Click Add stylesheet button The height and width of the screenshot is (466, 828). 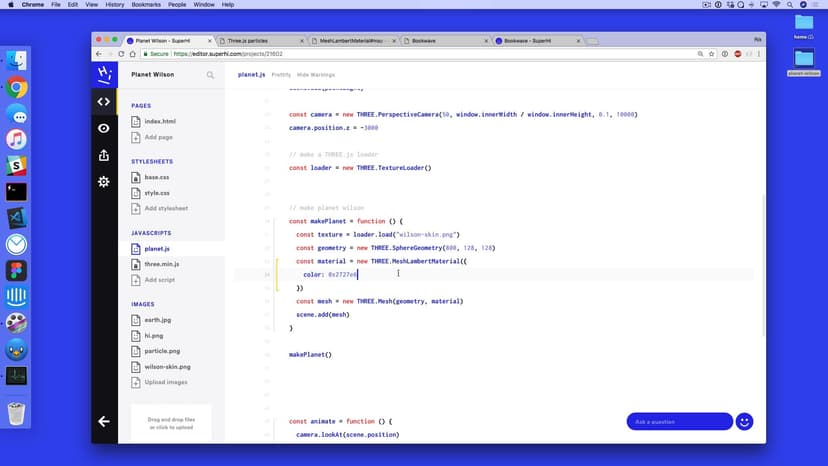(x=166, y=209)
